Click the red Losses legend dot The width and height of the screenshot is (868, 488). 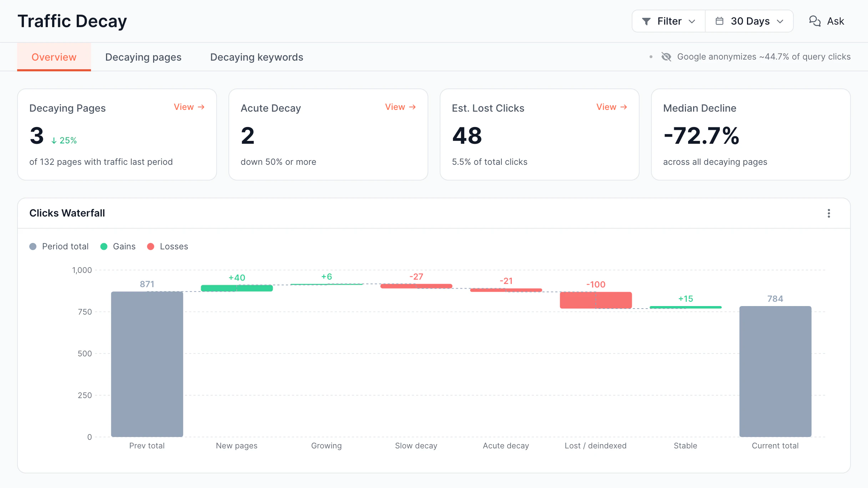click(151, 246)
